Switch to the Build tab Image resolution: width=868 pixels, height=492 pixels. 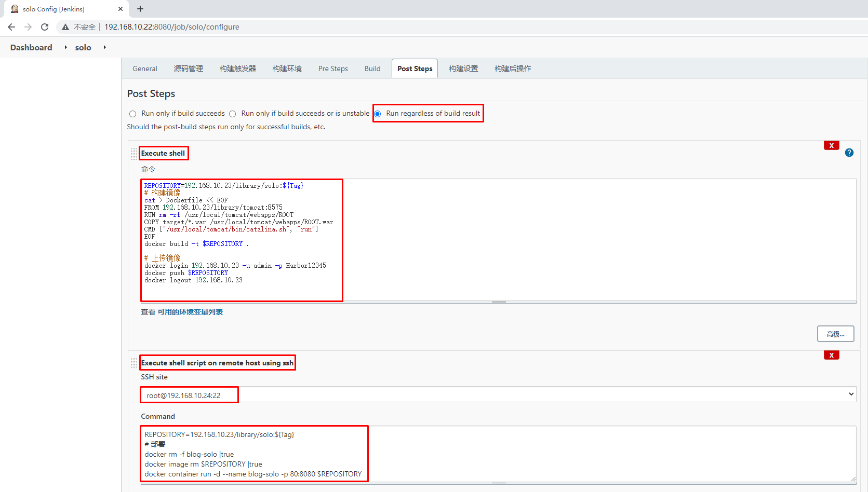click(372, 69)
